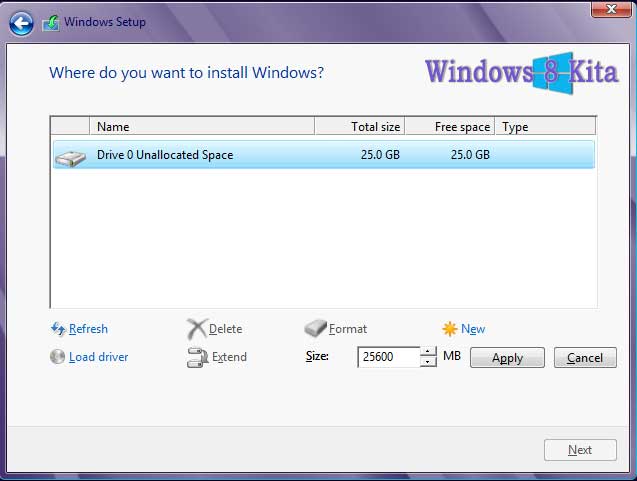Click the Format link
The image size is (637, 481).
click(x=348, y=329)
